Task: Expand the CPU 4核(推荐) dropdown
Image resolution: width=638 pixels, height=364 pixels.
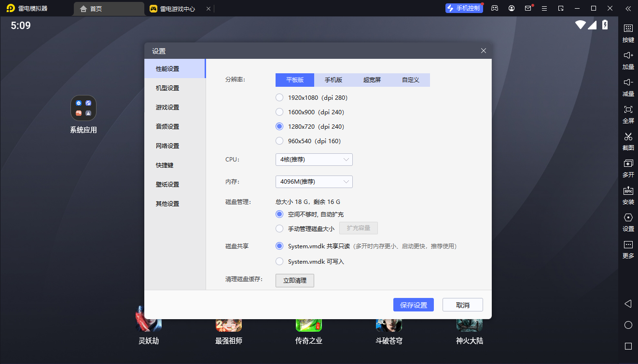Action: (314, 160)
